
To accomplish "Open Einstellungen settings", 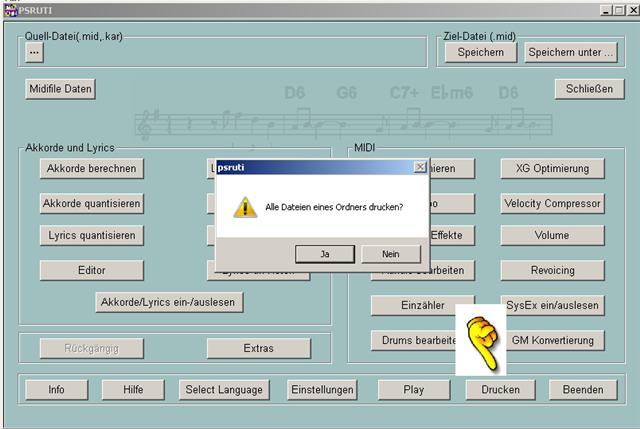I will pos(321,389).
